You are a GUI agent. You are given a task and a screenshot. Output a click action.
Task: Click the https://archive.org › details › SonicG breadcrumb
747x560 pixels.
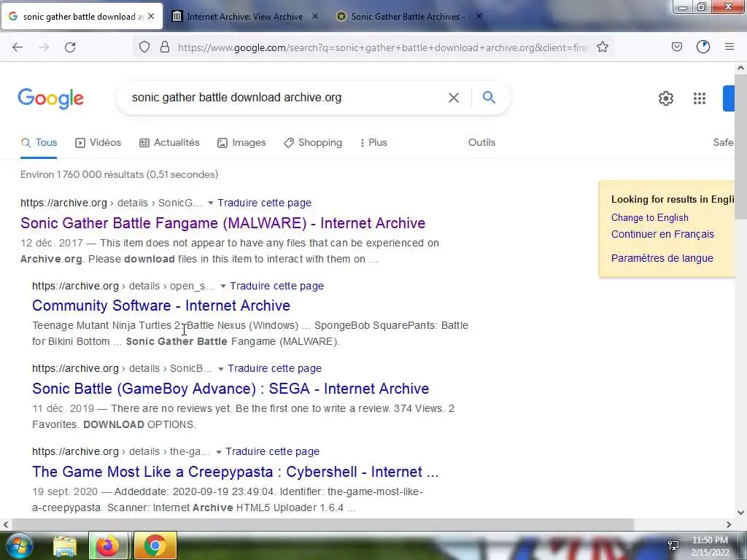pos(111,203)
